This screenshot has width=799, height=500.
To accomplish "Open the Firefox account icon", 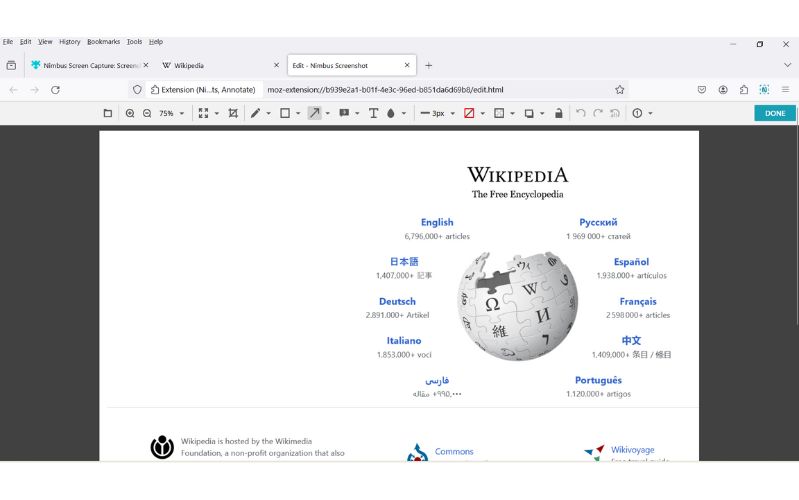I will [x=723, y=90].
